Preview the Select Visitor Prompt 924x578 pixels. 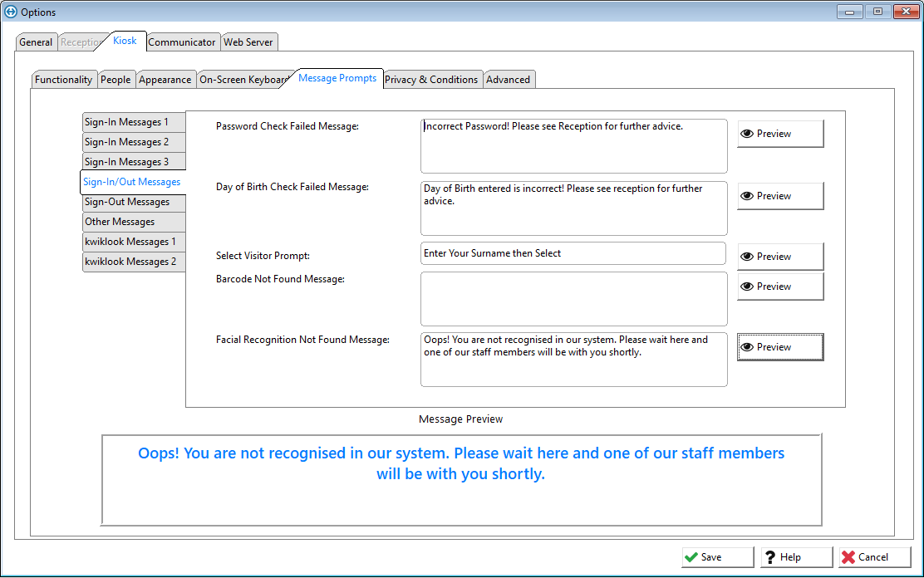point(779,257)
